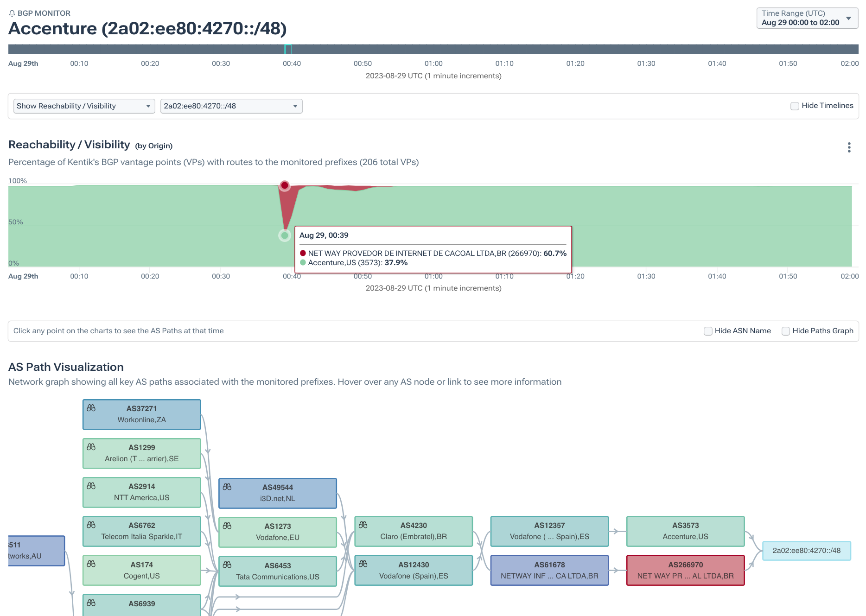
Task: Select the AS266970 NET WAY origin node
Action: (685, 570)
